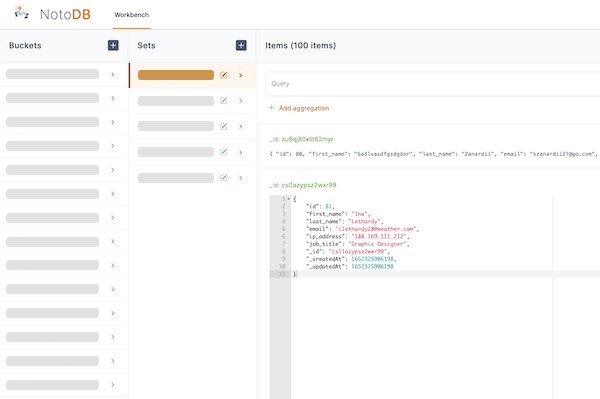
Task: Edit the fourth set in Sets list
Action: [224, 152]
